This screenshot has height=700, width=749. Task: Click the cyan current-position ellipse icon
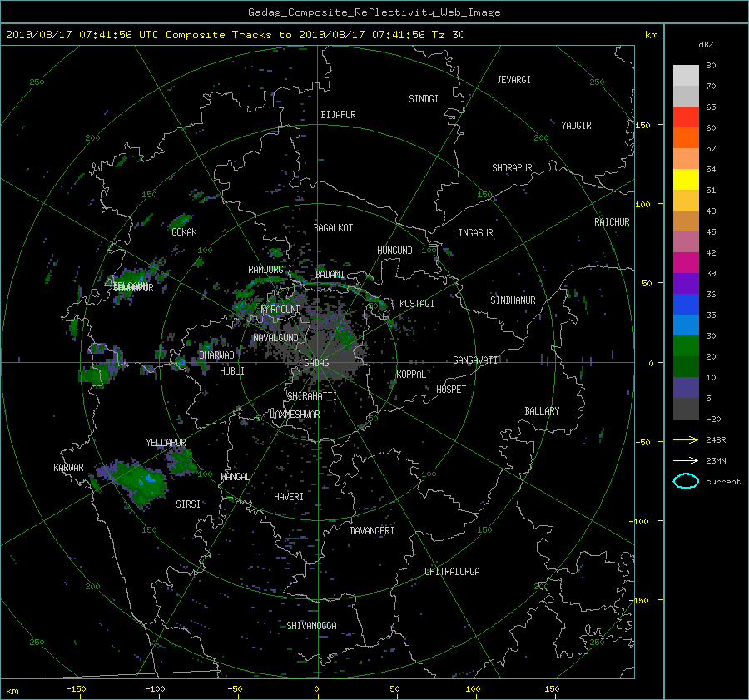[x=686, y=481]
